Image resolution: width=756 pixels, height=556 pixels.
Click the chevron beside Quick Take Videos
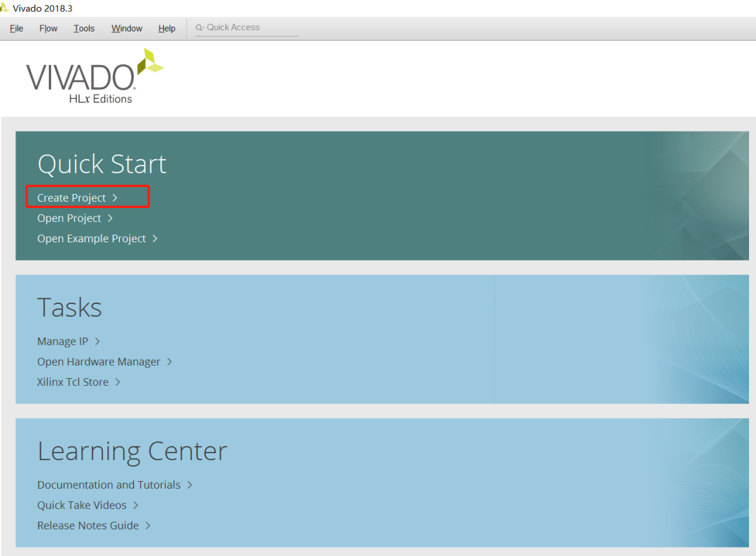click(136, 505)
